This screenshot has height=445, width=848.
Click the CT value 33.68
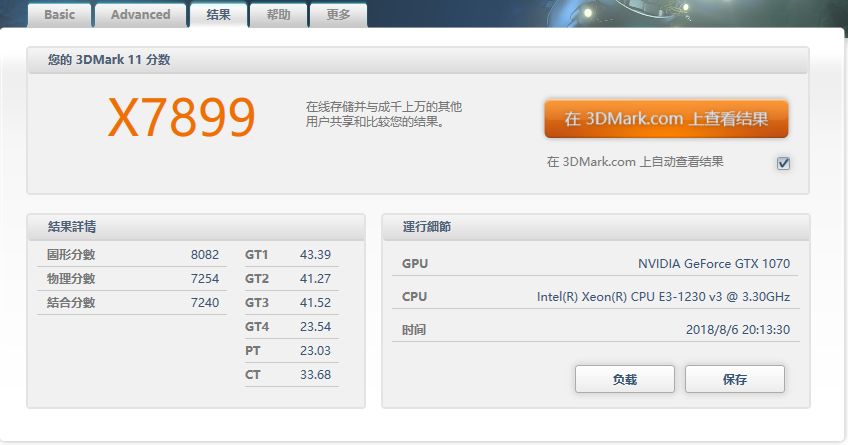click(x=315, y=374)
